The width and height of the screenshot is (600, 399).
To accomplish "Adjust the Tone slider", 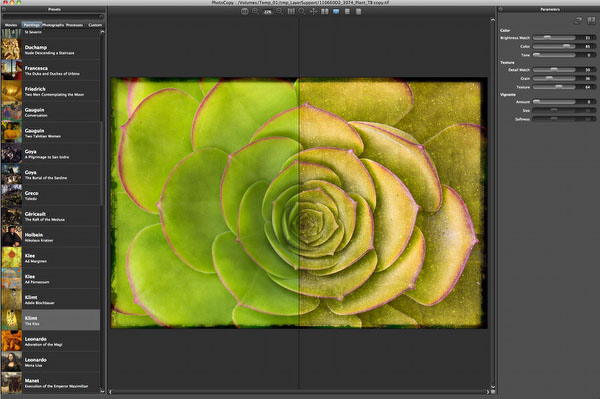I will tap(554, 55).
